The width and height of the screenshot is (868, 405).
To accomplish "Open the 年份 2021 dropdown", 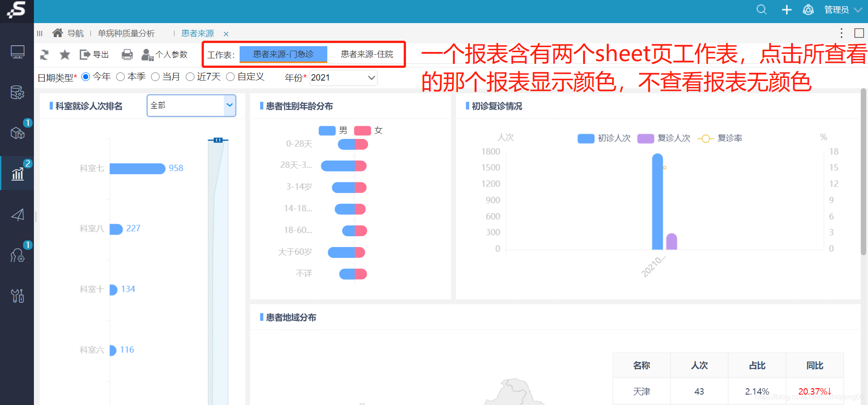I will point(343,78).
